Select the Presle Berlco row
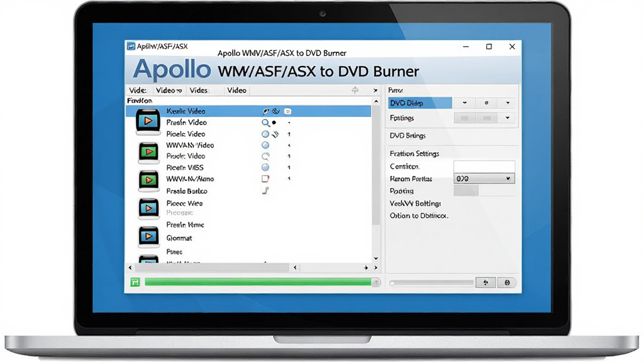644x362 pixels. (x=248, y=191)
